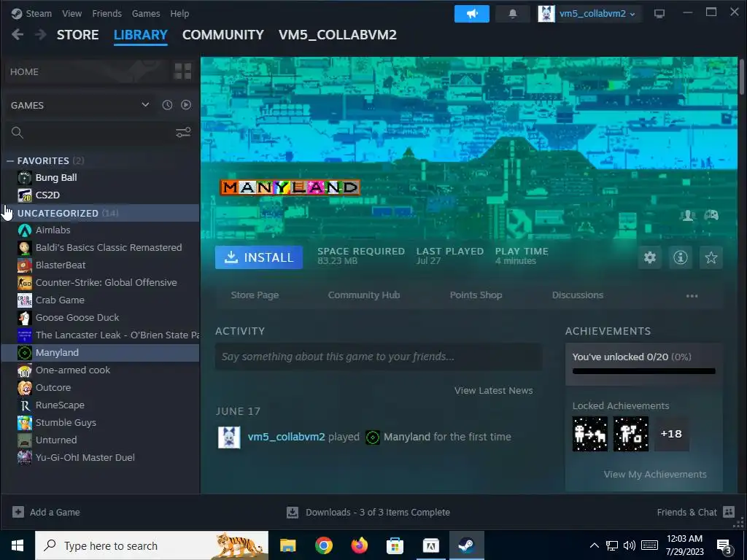This screenshot has width=747, height=560.
Task: Click the Add a Game plus icon
Action: tap(18, 512)
